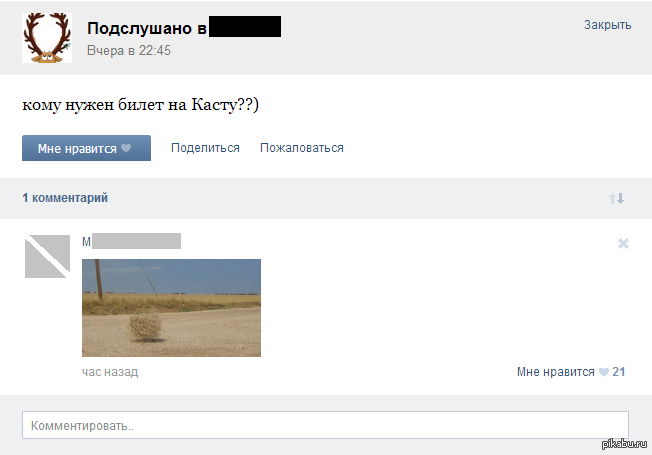This screenshot has height=455, width=652.
Task: Click the likes count 21
Action: pos(618,372)
